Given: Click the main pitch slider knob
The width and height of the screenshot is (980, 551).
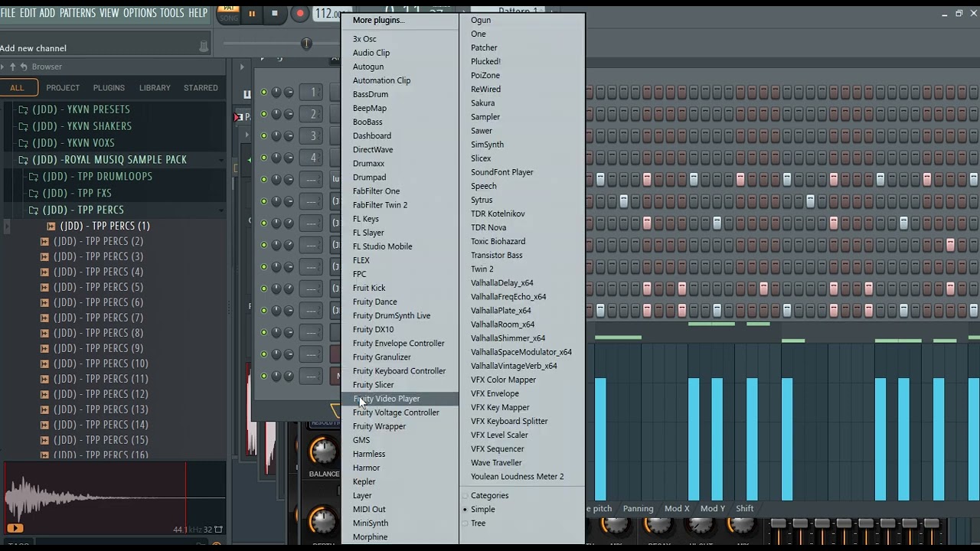Looking at the screenshot, I should [306, 44].
